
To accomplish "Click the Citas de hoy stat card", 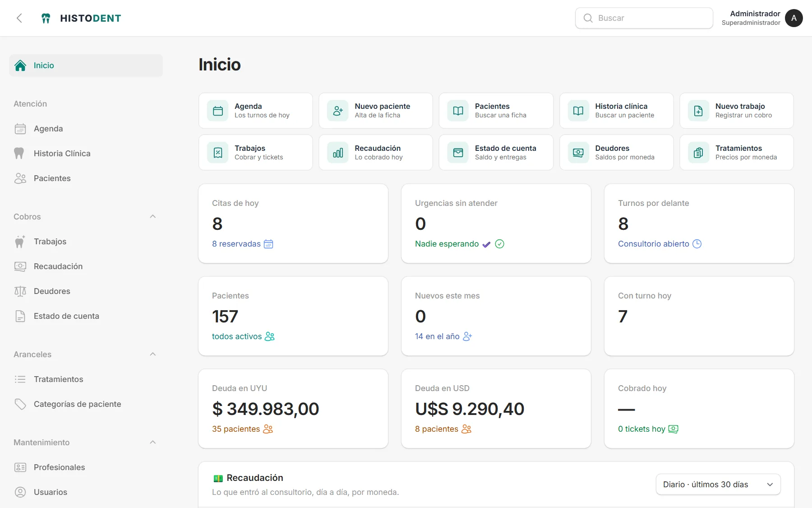I will click(x=293, y=224).
